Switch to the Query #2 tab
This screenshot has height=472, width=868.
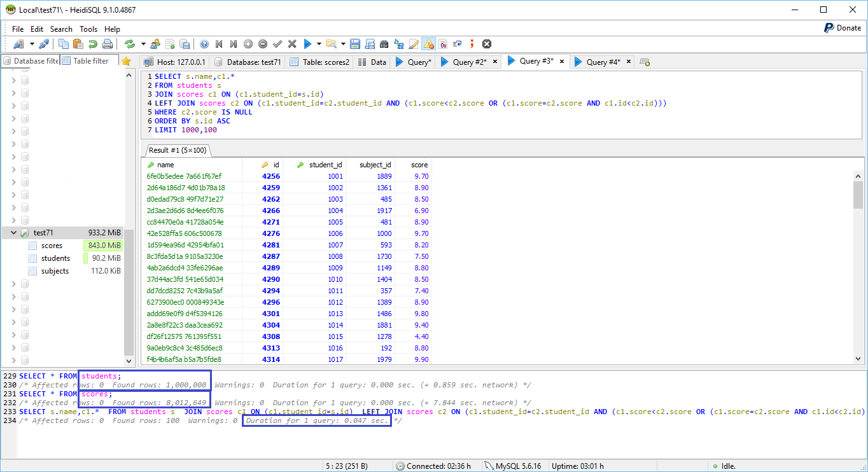tap(469, 62)
